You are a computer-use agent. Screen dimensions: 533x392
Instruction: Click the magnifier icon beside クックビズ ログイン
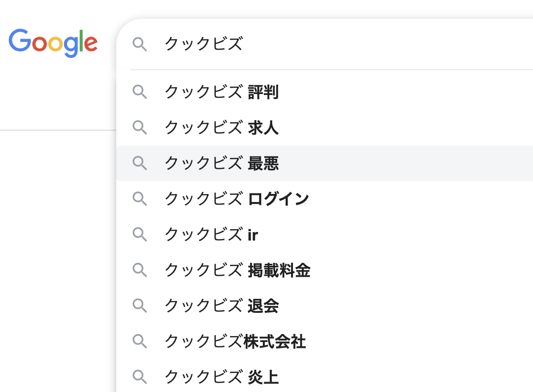tap(140, 199)
